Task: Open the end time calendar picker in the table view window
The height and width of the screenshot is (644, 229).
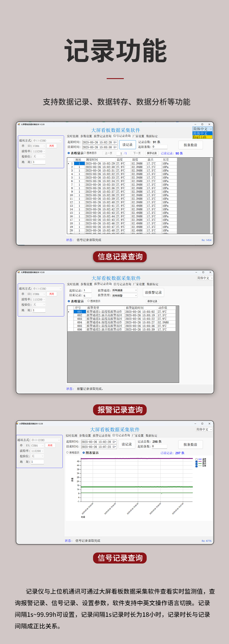Action: (115, 147)
